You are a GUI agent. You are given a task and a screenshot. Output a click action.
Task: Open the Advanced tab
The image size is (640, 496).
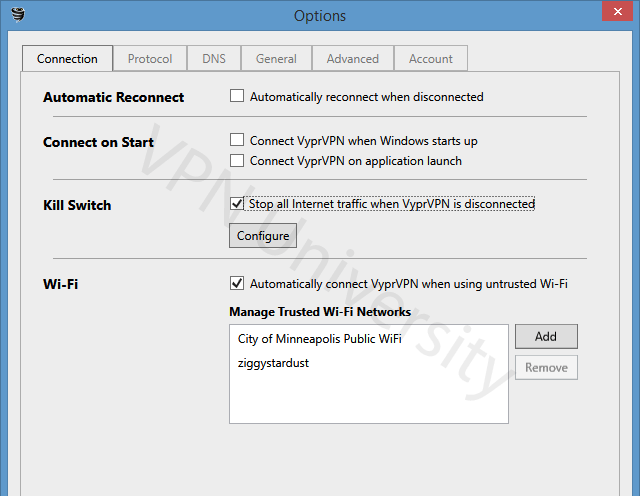point(353,59)
